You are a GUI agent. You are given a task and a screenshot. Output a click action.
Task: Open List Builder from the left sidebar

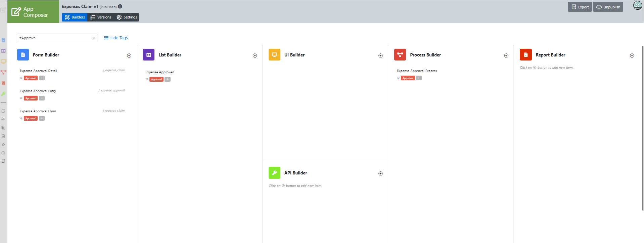[3, 51]
